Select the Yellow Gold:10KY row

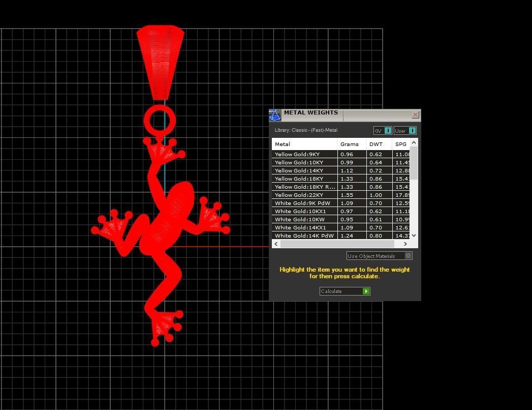click(x=340, y=162)
